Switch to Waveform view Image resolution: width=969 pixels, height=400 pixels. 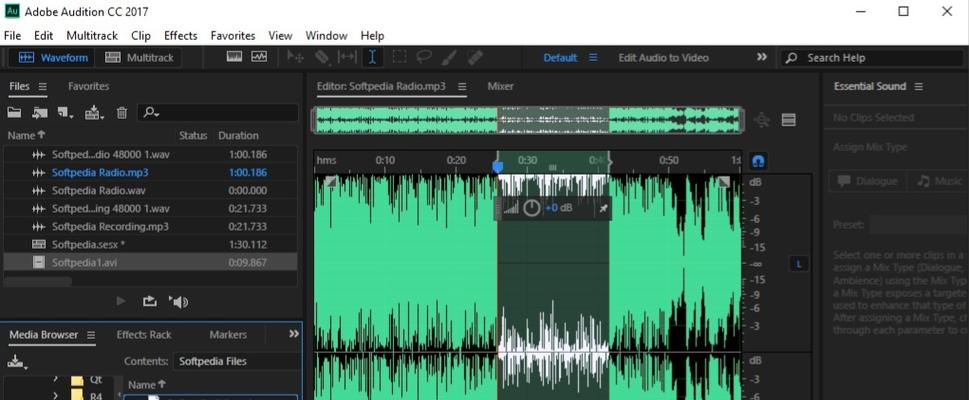click(53, 57)
